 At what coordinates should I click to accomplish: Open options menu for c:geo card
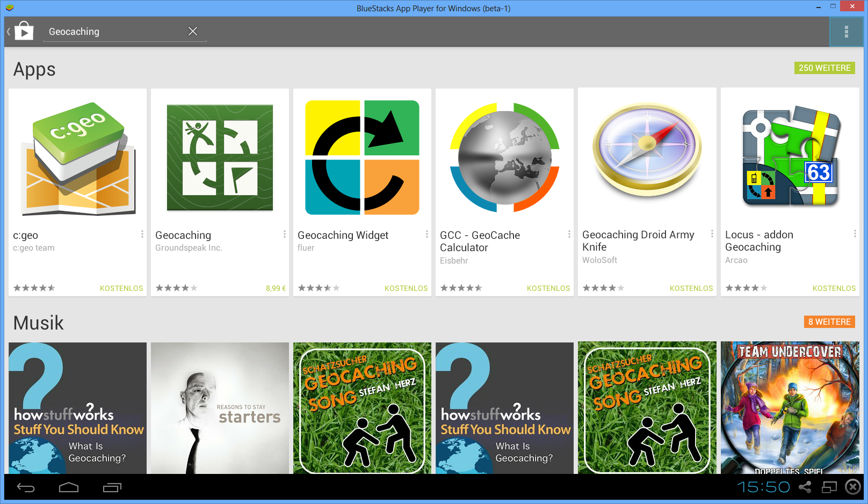point(142,234)
